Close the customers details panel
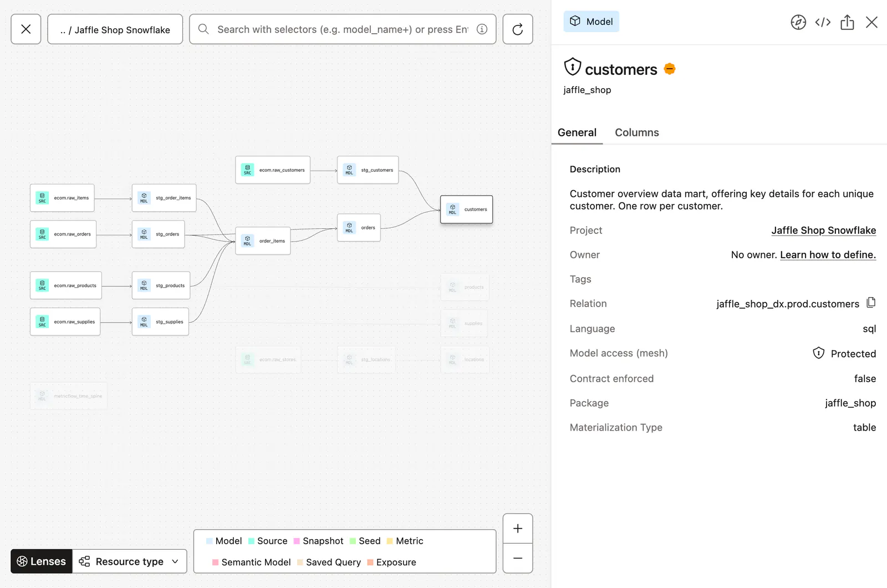Screen dimensions: 887x588 [x=871, y=22]
